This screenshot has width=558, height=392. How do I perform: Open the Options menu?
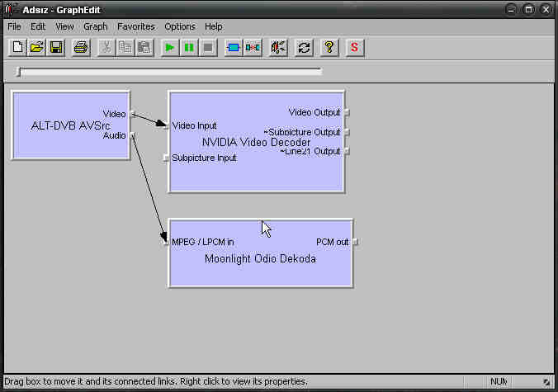[x=180, y=26]
